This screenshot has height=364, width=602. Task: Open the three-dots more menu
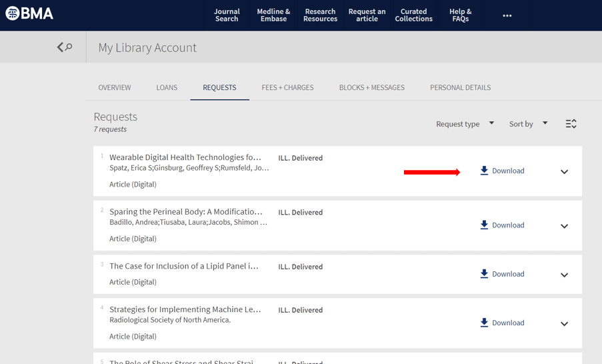pos(507,15)
